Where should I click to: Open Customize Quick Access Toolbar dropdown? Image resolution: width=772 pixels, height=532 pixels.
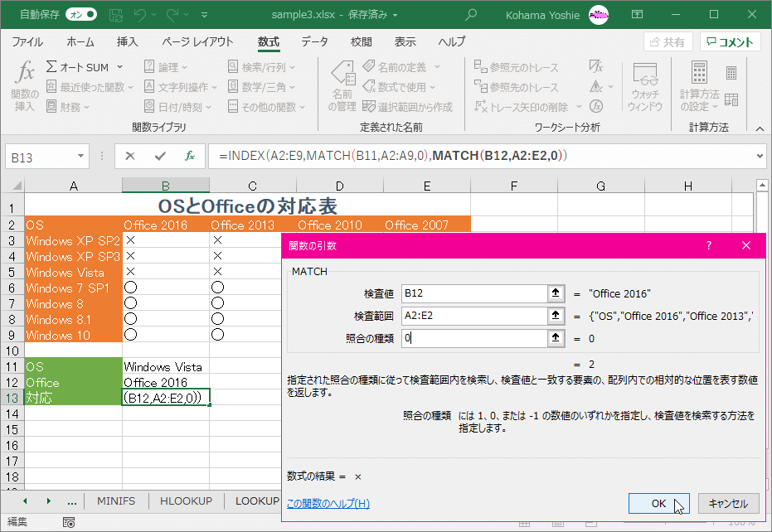click(x=204, y=15)
